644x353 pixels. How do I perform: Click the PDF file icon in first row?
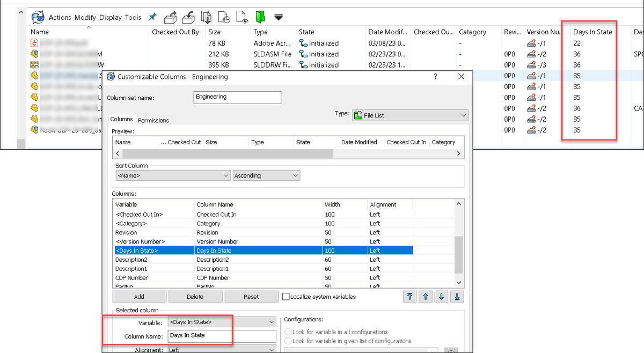(35, 43)
